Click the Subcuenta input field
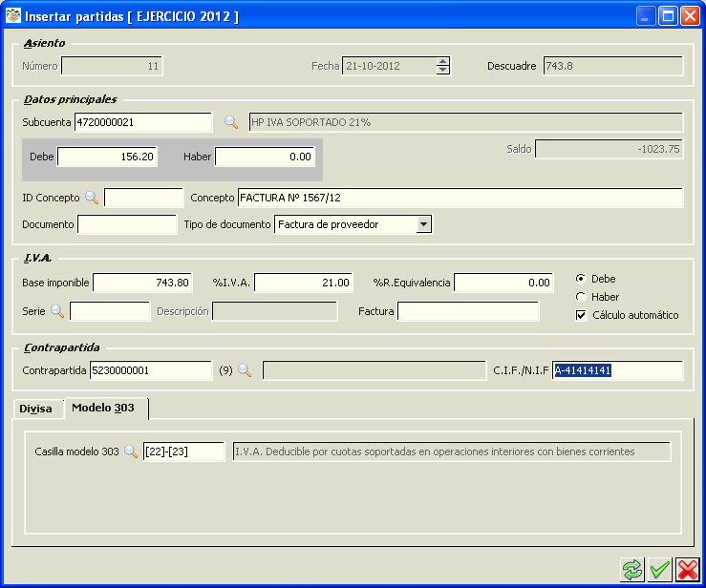The width and height of the screenshot is (706, 588). pyautogui.click(x=143, y=122)
